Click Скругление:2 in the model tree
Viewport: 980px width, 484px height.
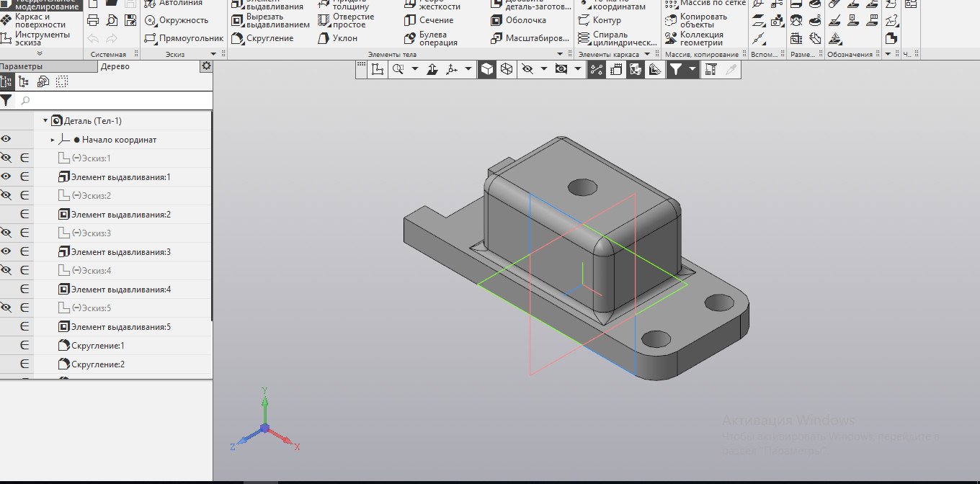[x=98, y=364]
